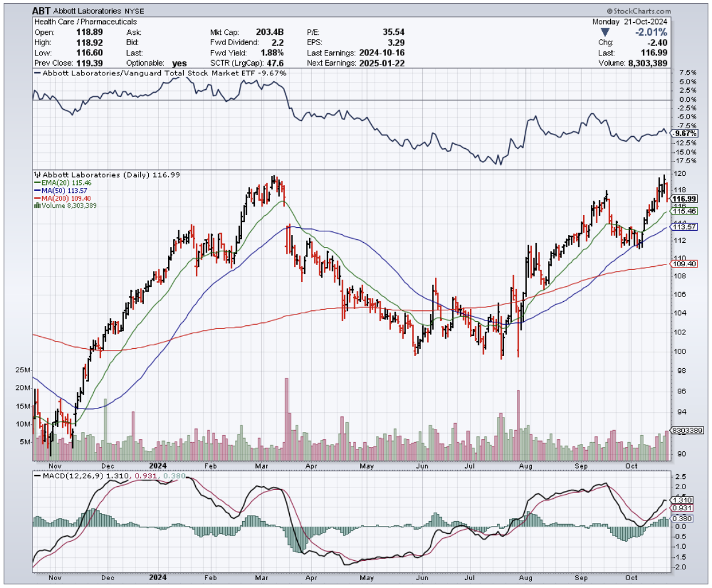Click the 115.46 EMA value tag on the axis
This screenshot has width=712, height=588.
point(685,211)
